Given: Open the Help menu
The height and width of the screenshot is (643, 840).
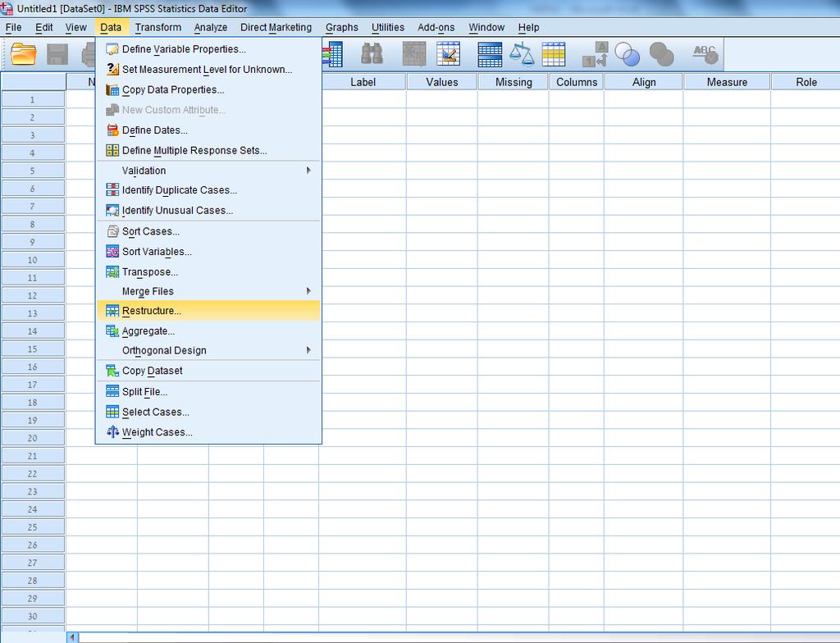Looking at the screenshot, I should coord(529,27).
